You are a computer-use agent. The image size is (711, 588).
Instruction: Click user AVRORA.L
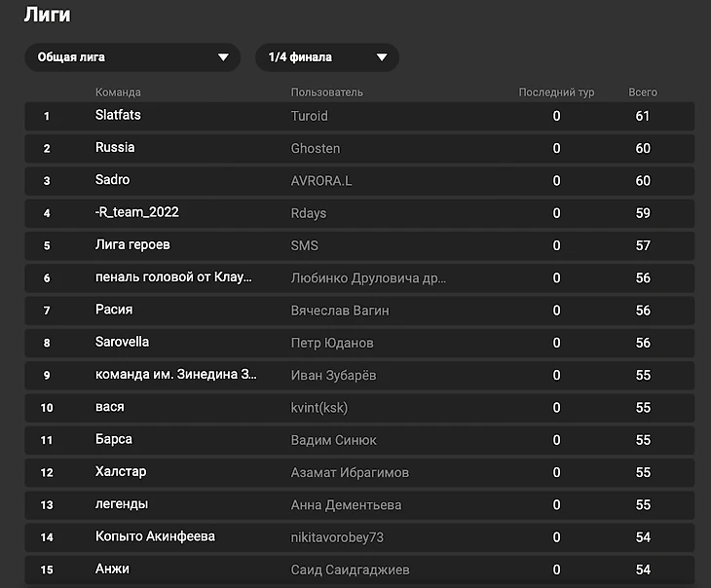coord(319,181)
